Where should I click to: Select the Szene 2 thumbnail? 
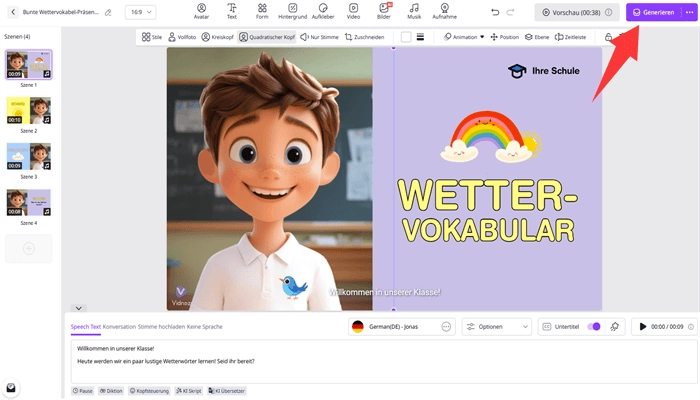coord(29,111)
